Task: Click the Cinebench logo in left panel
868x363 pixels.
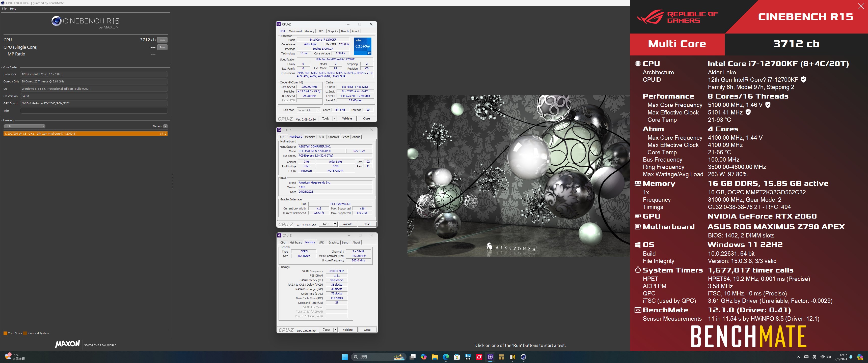Action: 86,22
